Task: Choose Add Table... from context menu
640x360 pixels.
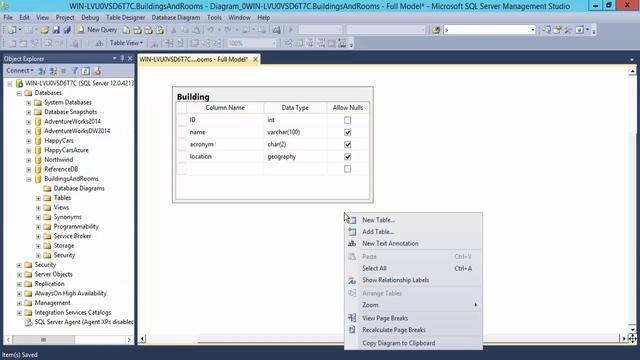Action: point(413,232)
